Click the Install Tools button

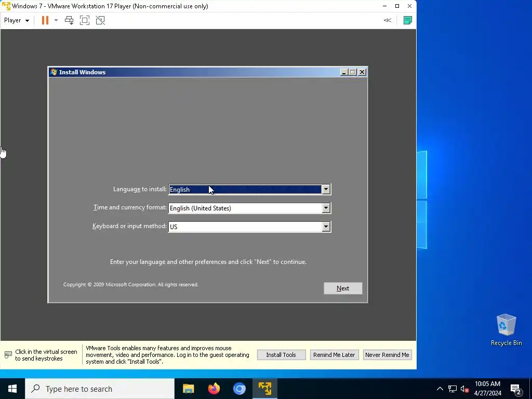281,355
